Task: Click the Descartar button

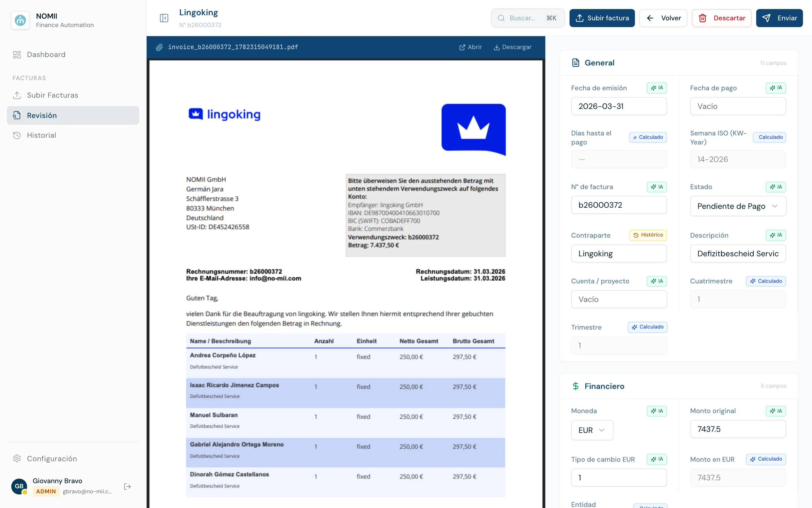Action: 721,18
